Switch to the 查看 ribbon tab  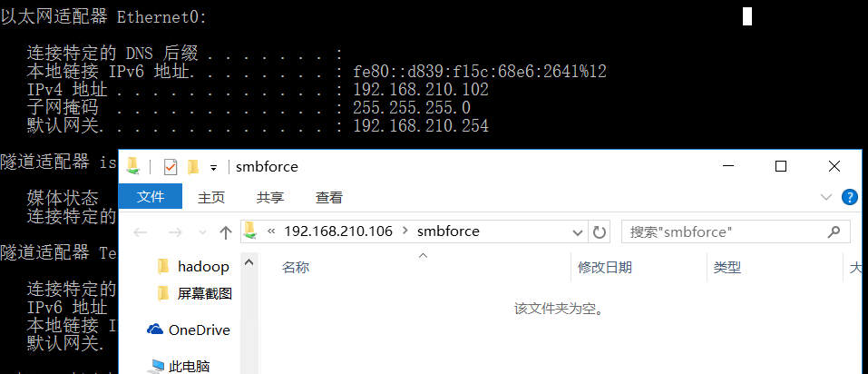pyautogui.click(x=328, y=197)
